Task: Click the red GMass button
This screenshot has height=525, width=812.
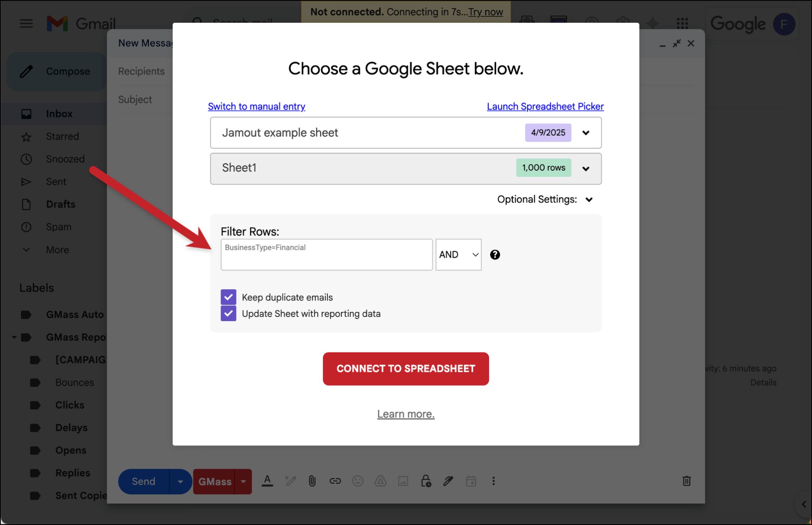Action: tap(214, 482)
